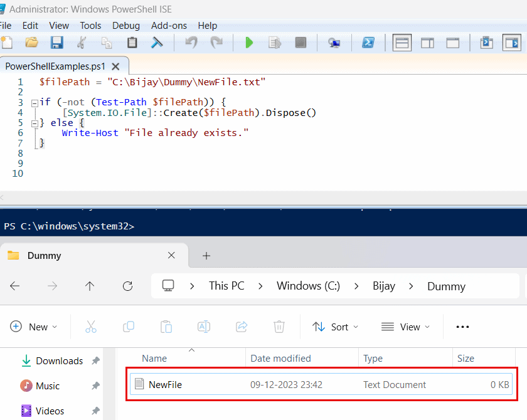Viewport: 527px width, 420px height.
Task: Expand the chevron after Windows (C:)
Action: 356,286
